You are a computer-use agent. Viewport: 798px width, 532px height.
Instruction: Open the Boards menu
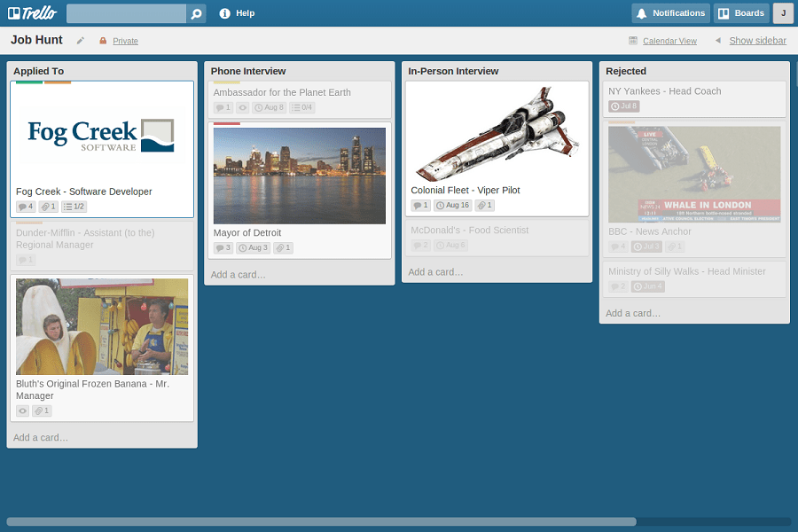(741, 12)
